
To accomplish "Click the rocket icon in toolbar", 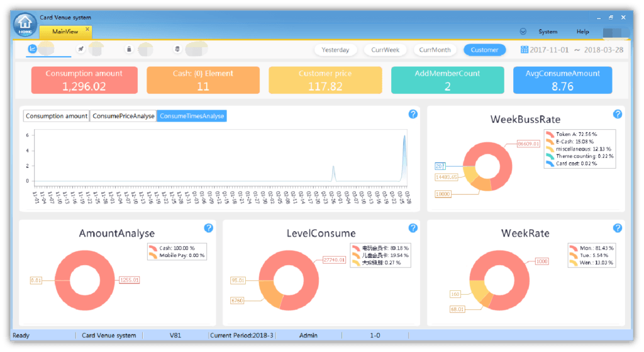I will (x=81, y=48).
